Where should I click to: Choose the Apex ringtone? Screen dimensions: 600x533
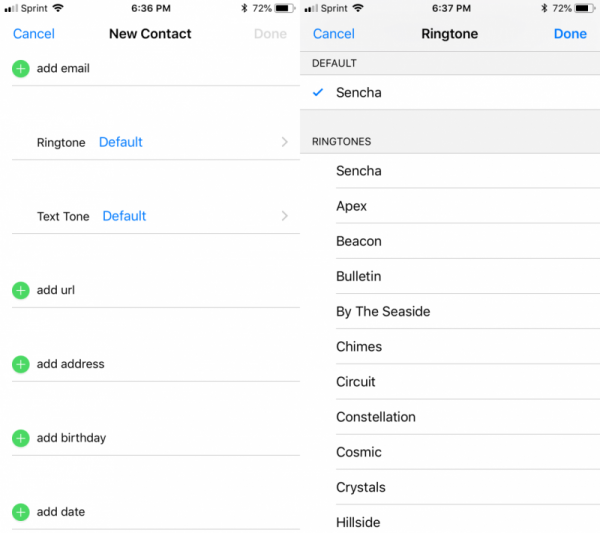(352, 206)
